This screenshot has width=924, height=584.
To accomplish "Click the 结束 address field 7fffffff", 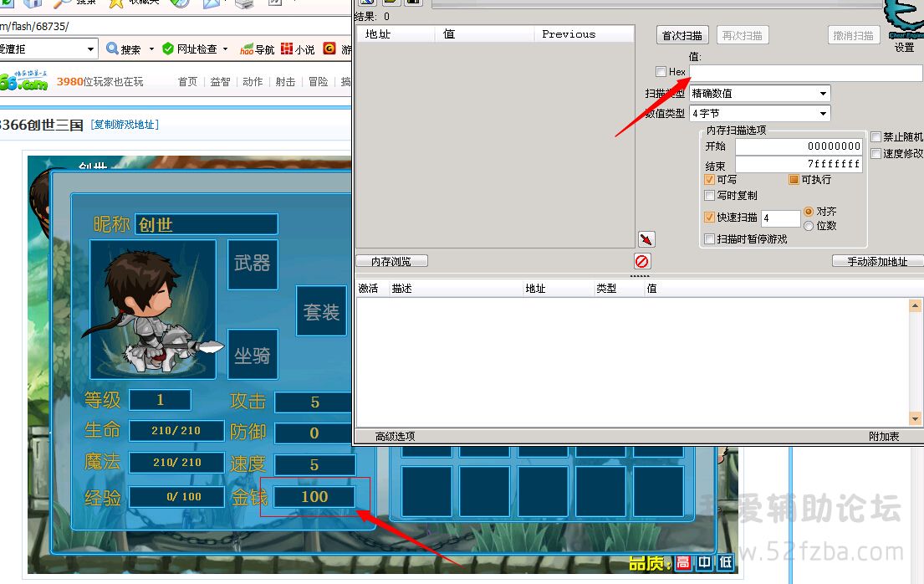I will [799, 164].
